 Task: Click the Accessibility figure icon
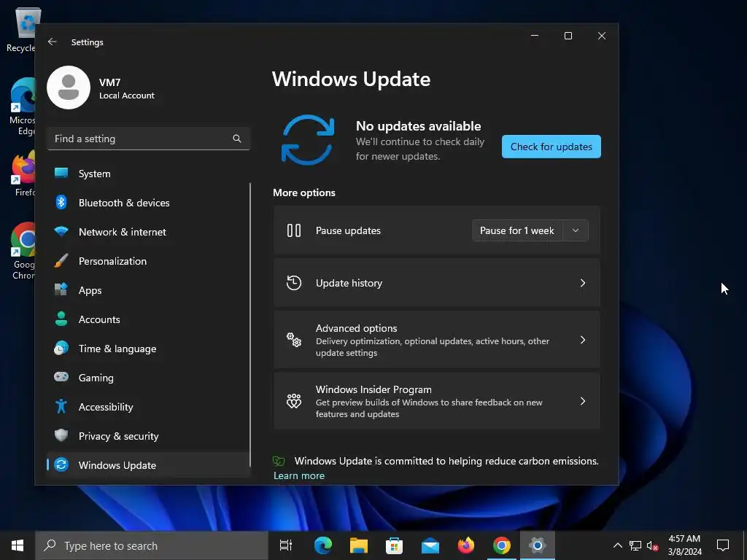(61, 406)
